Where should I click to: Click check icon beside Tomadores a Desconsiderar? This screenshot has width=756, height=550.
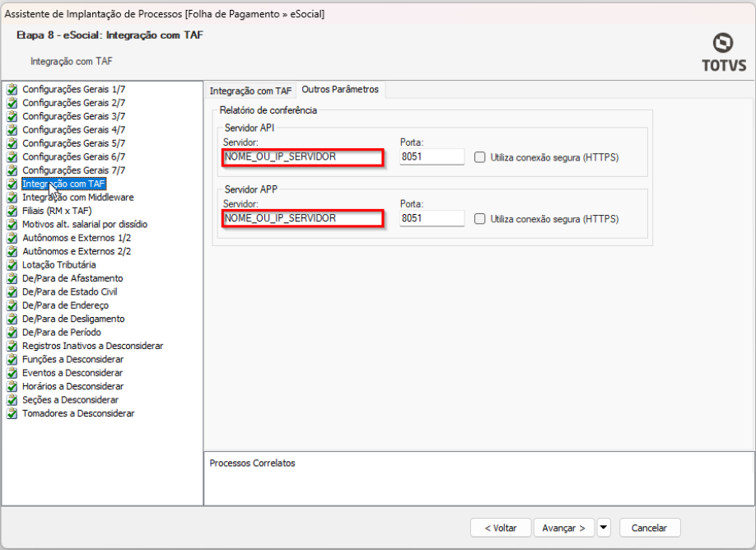tap(12, 413)
